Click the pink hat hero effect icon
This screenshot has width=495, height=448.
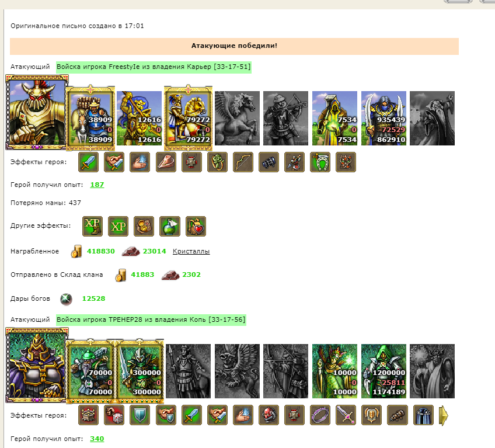click(166, 162)
